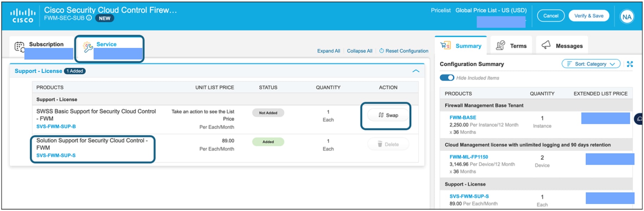Open the Summary tab

(461, 45)
